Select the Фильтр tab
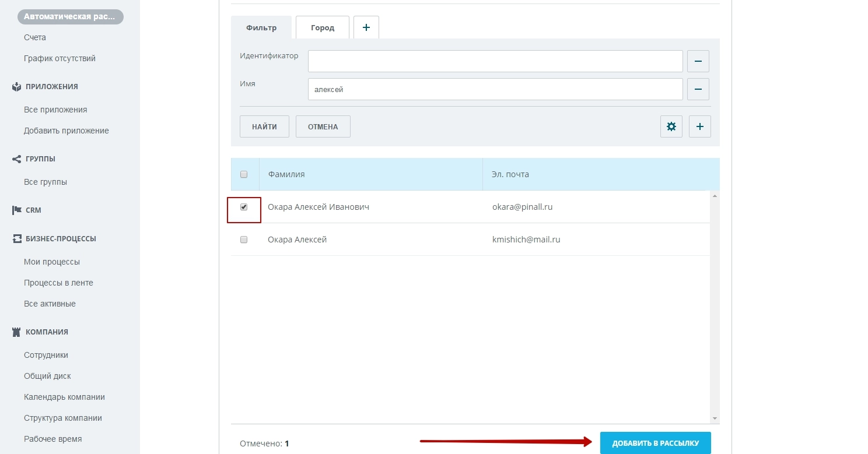The height and width of the screenshot is (454, 868). 261,28
